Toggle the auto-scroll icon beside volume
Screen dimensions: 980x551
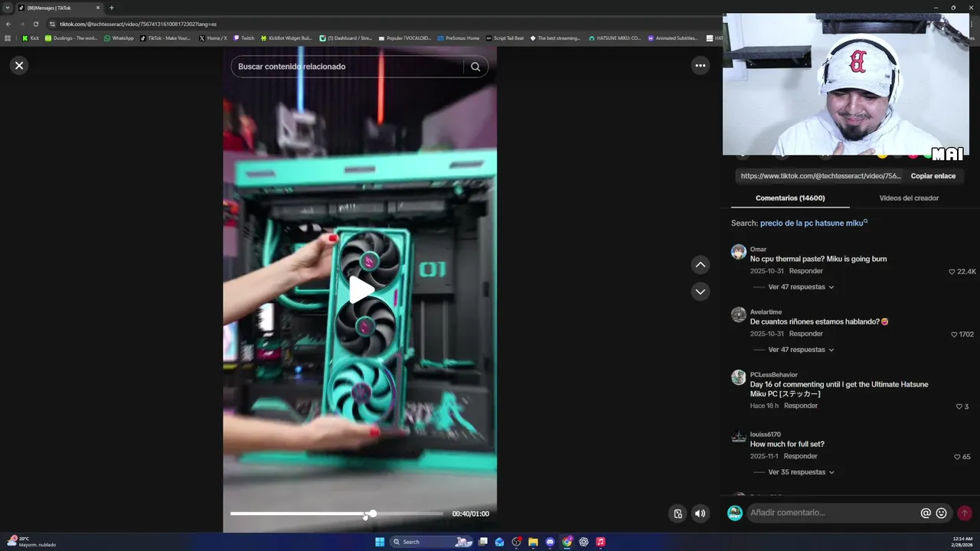(678, 514)
